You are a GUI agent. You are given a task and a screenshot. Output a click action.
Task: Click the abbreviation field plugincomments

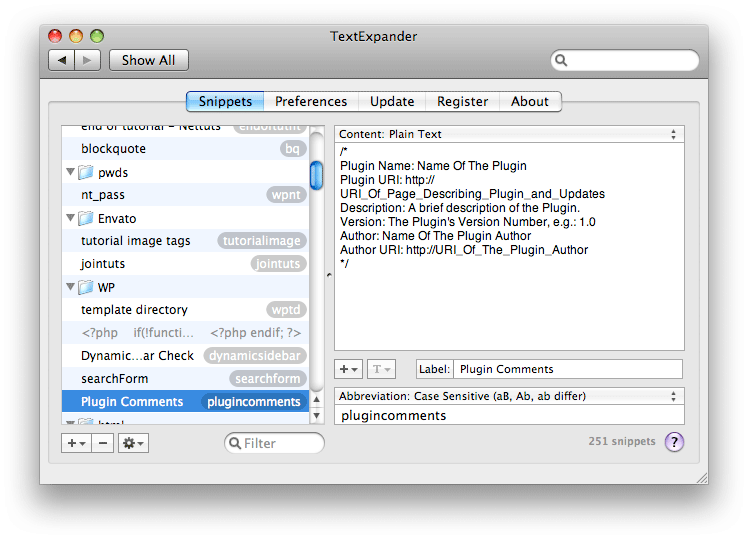pyautogui.click(x=509, y=415)
